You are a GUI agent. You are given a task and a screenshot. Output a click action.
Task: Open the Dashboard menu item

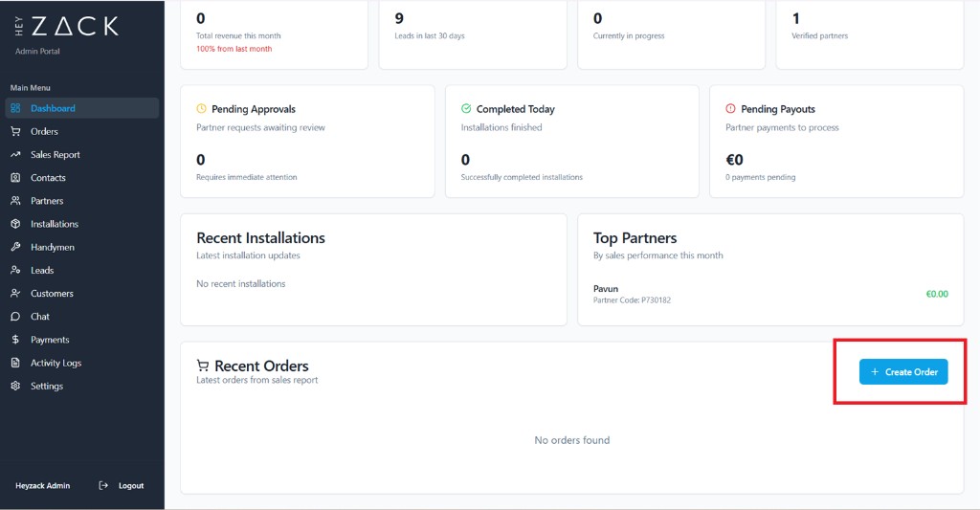pyautogui.click(x=82, y=108)
